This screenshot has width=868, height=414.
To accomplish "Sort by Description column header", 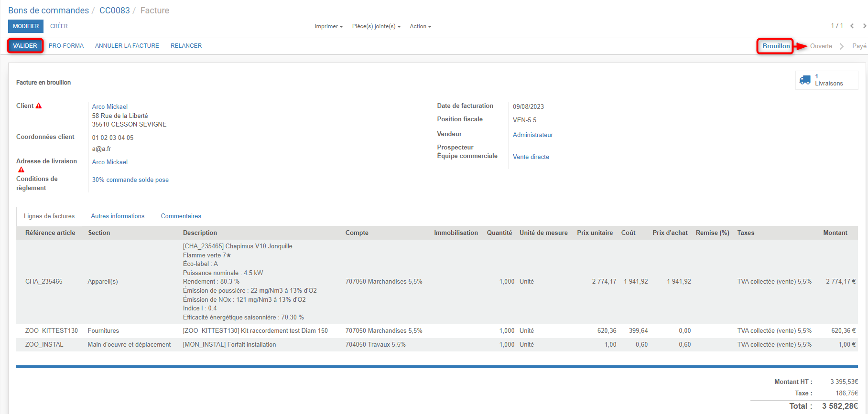I will coord(200,233).
